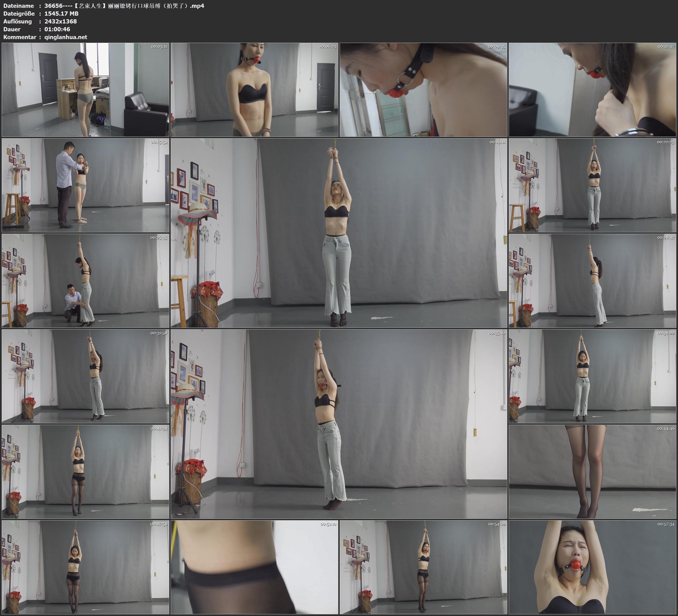Click the 00:12:47 frame thumbnail
Image resolution: width=678 pixels, height=616 pixels.
(593, 89)
